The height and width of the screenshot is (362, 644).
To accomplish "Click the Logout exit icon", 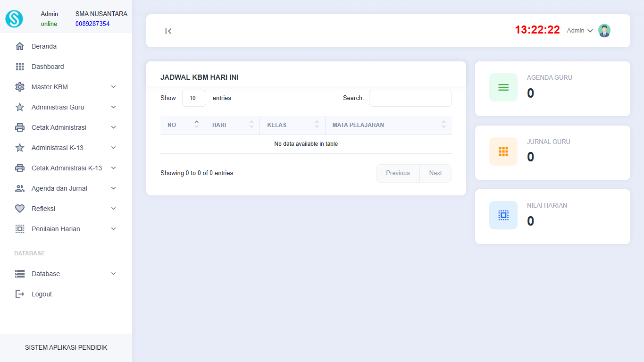I will 20,294.
